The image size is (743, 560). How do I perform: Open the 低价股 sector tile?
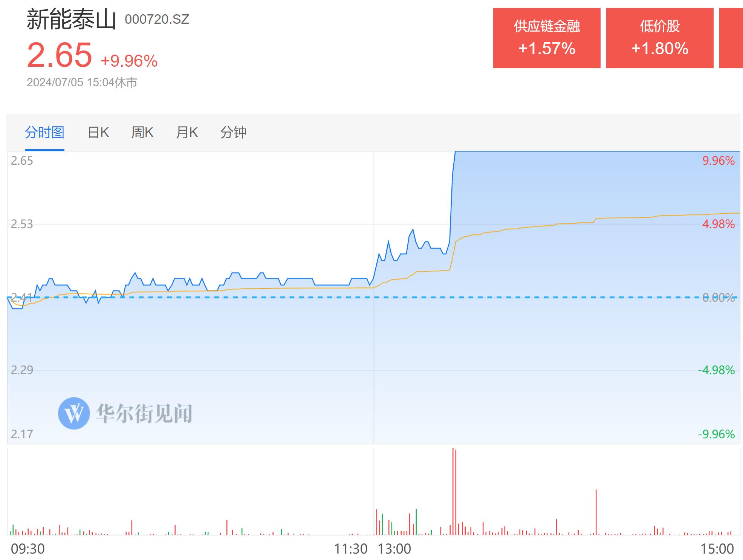coord(660,38)
